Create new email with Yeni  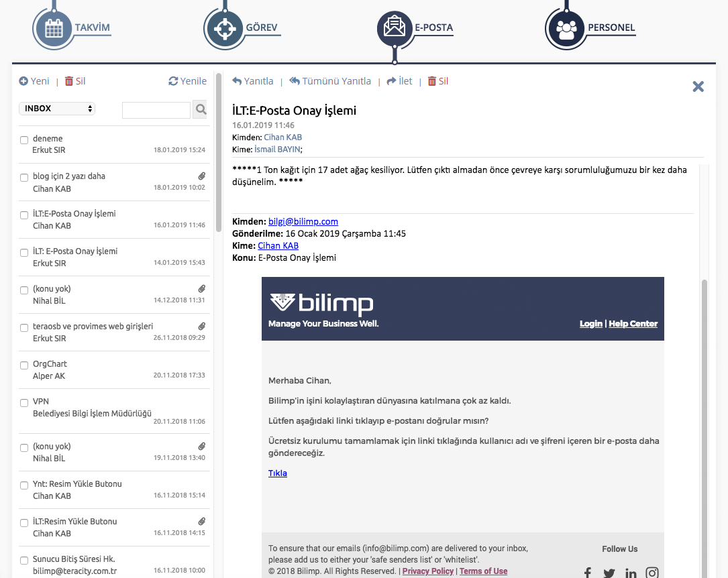point(34,81)
